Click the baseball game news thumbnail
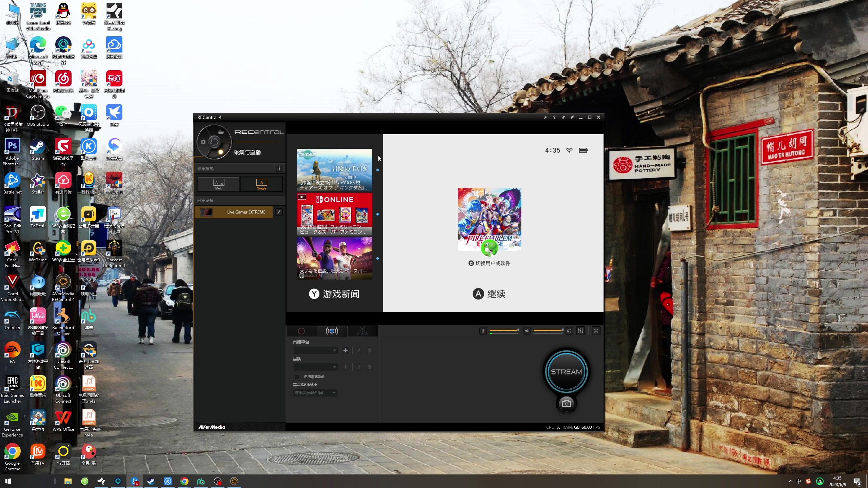The height and width of the screenshot is (488, 868). click(x=334, y=258)
